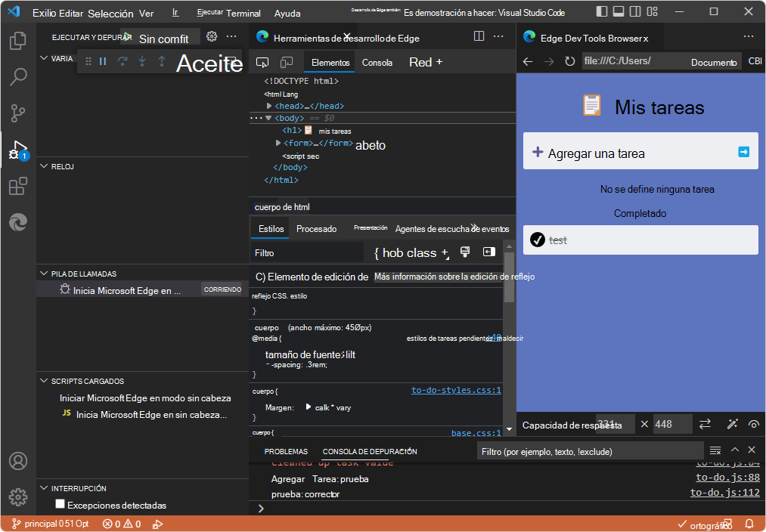Open the Explorer view in activity bar
The image size is (766, 532).
18,40
